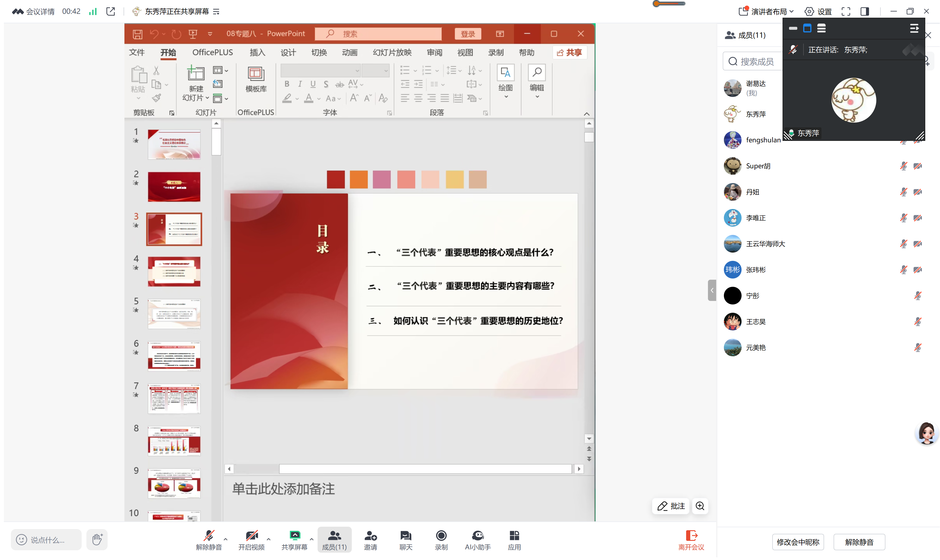Click the 修改会中昵称 button
Screen dimensions: 940x560
[798, 542]
